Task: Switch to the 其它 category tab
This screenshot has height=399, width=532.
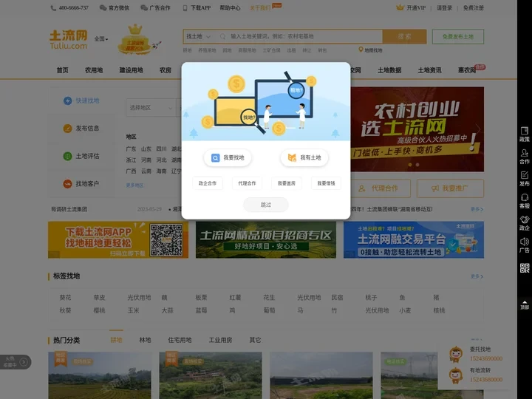Action: [x=255, y=340]
